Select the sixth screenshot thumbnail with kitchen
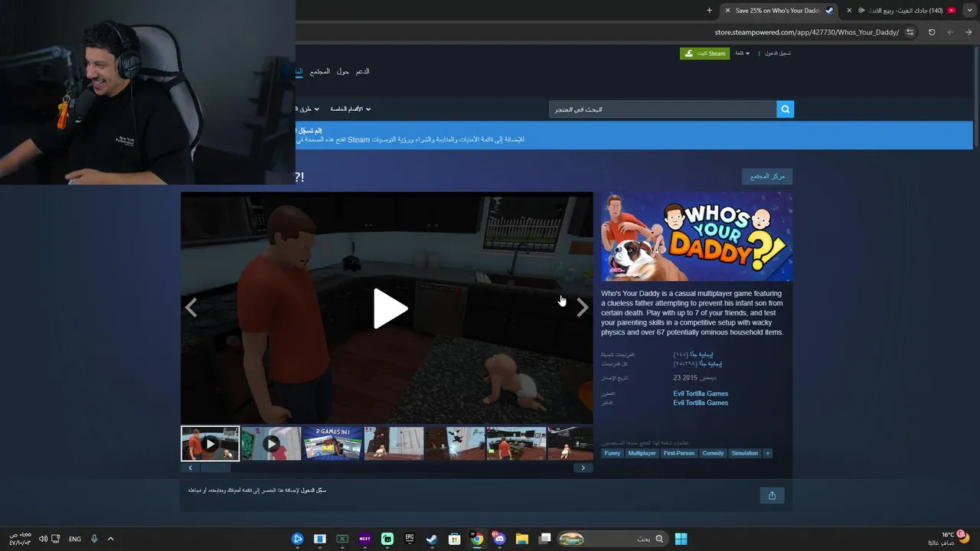 coord(516,444)
